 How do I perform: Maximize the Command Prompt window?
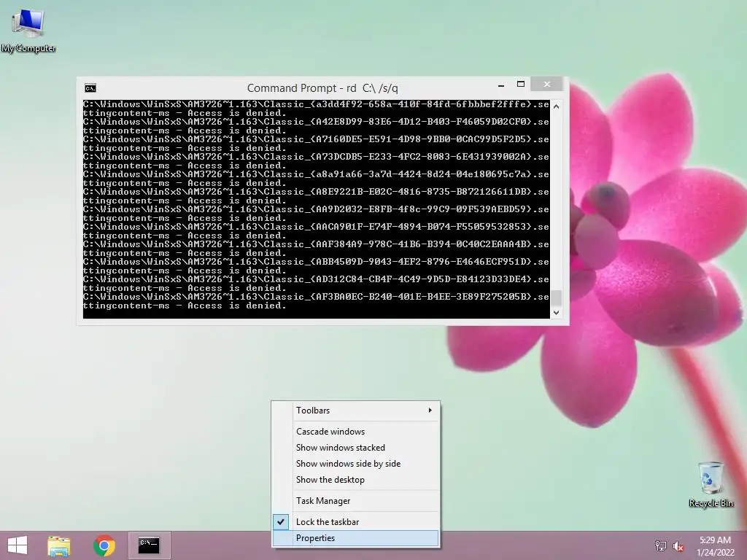point(521,85)
